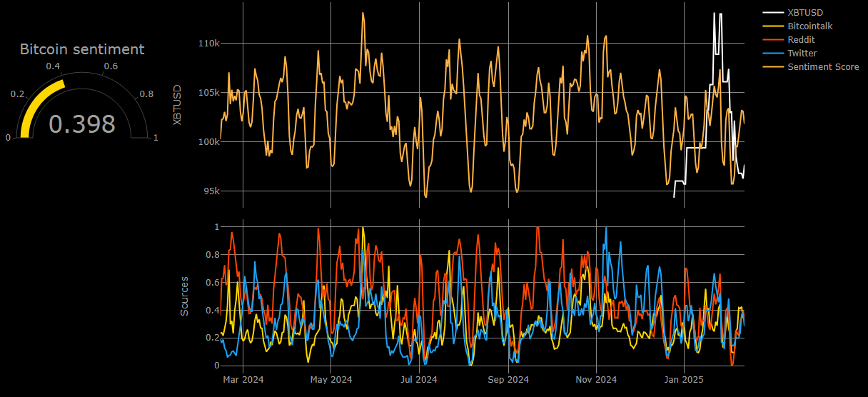Select the Mar 2024 x-axis label
Viewport: 868px width, 397px height.
pos(243,379)
